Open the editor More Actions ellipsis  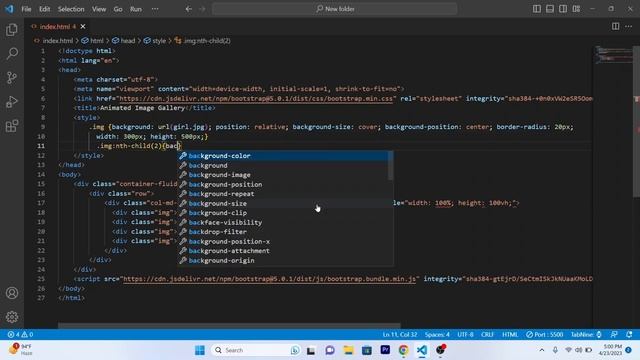coord(628,26)
